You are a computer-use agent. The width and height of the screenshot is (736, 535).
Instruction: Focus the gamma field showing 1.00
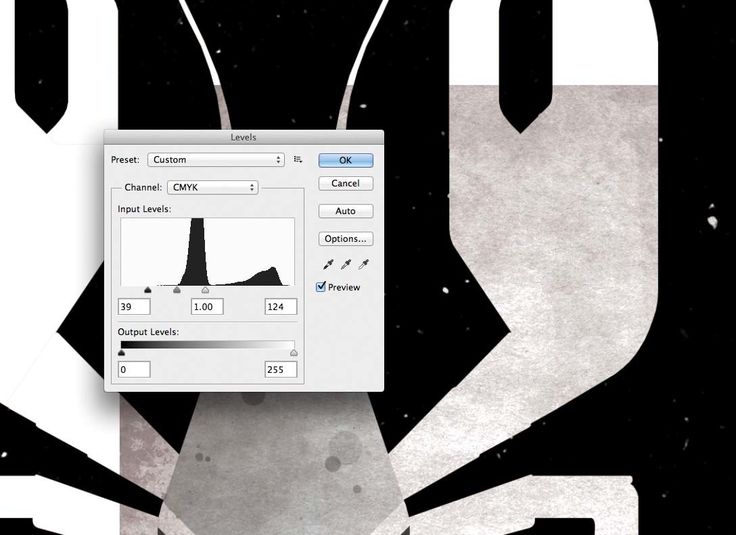pyautogui.click(x=207, y=306)
